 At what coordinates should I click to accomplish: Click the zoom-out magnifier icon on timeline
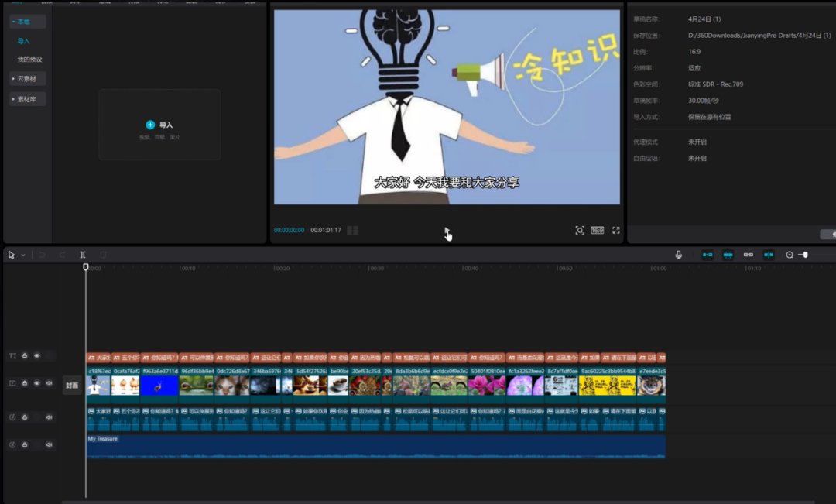(x=790, y=255)
